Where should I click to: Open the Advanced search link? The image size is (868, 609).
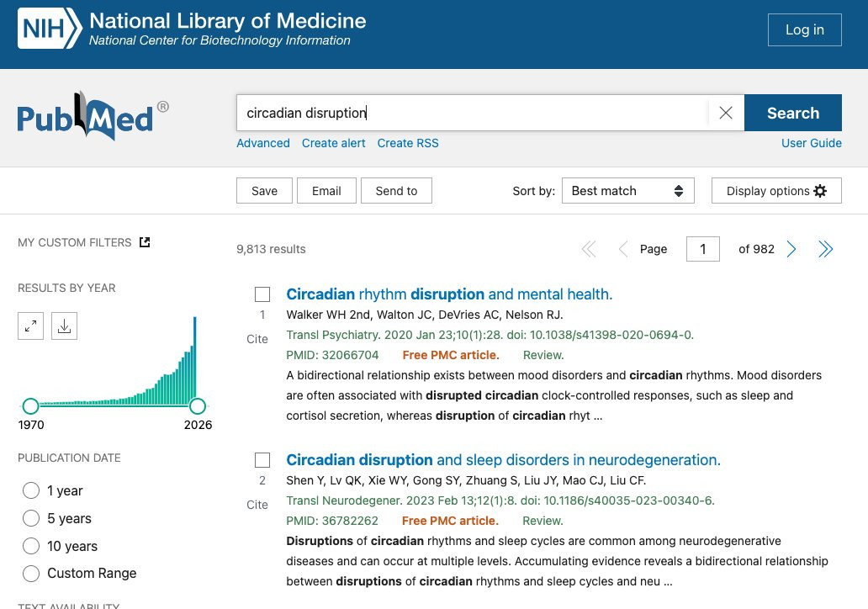point(263,143)
